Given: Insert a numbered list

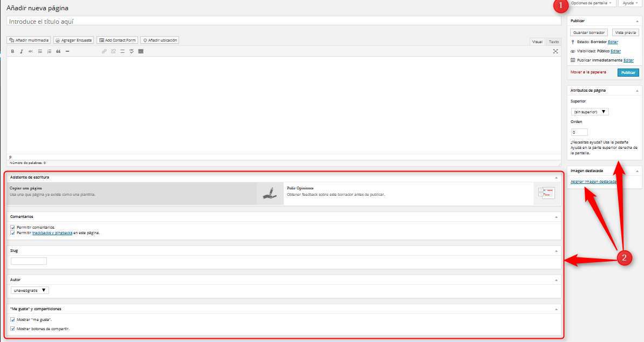Looking at the screenshot, I should tap(49, 51).
